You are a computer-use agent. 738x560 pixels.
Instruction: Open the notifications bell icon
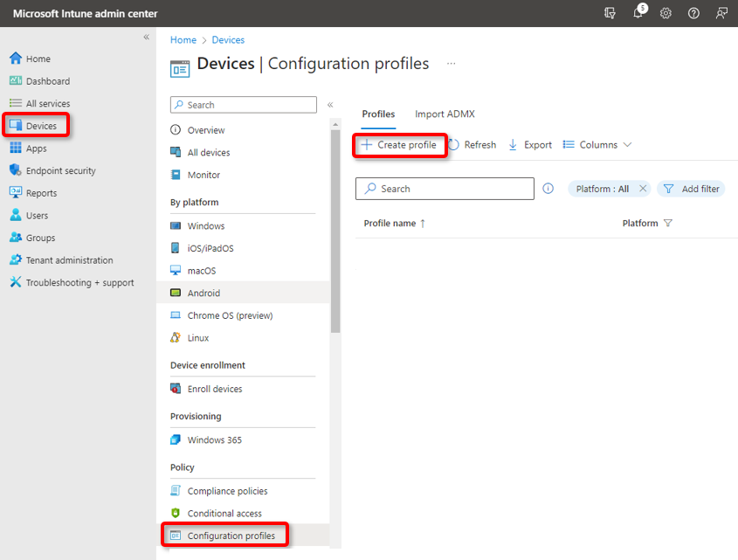click(x=638, y=13)
